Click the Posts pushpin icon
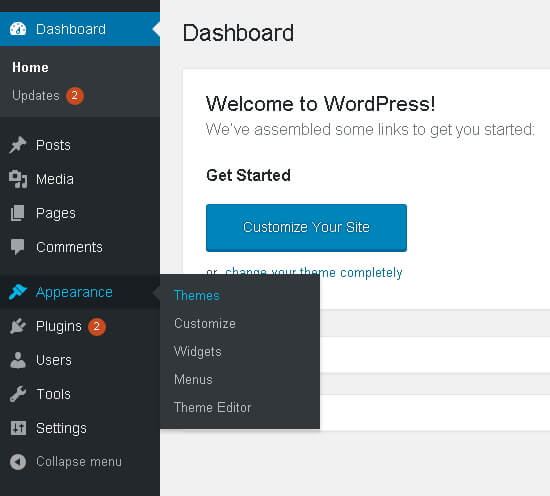Image resolution: width=550 pixels, height=496 pixels. [x=18, y=145]
